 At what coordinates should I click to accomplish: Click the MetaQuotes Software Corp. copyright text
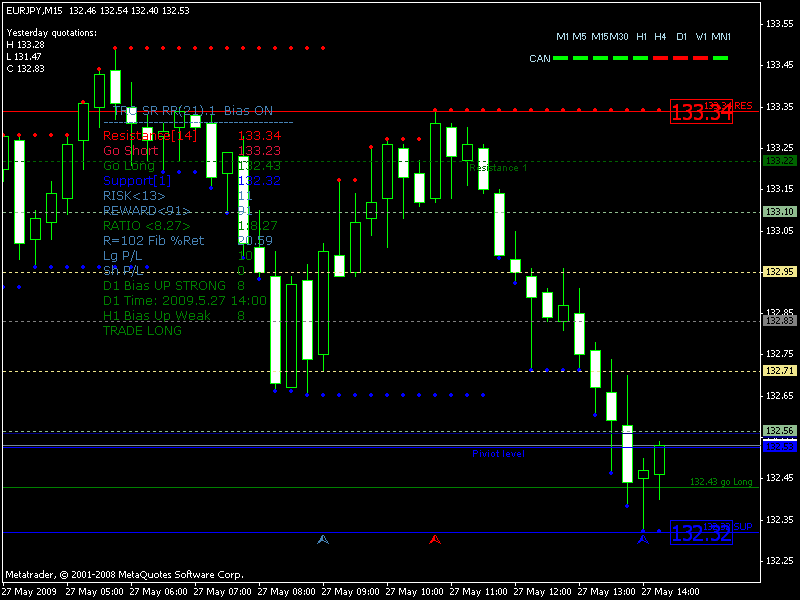(x=124, y=575)
